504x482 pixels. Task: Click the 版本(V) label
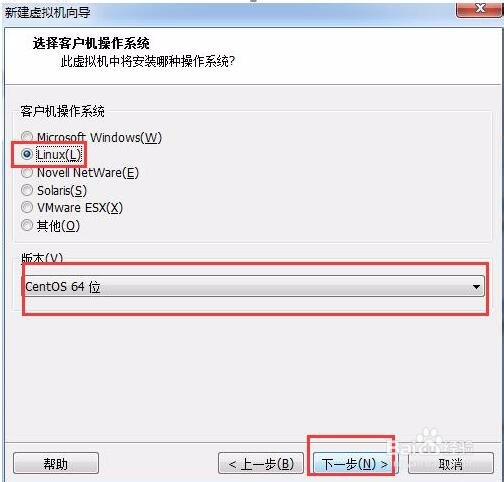pos(42,258)
